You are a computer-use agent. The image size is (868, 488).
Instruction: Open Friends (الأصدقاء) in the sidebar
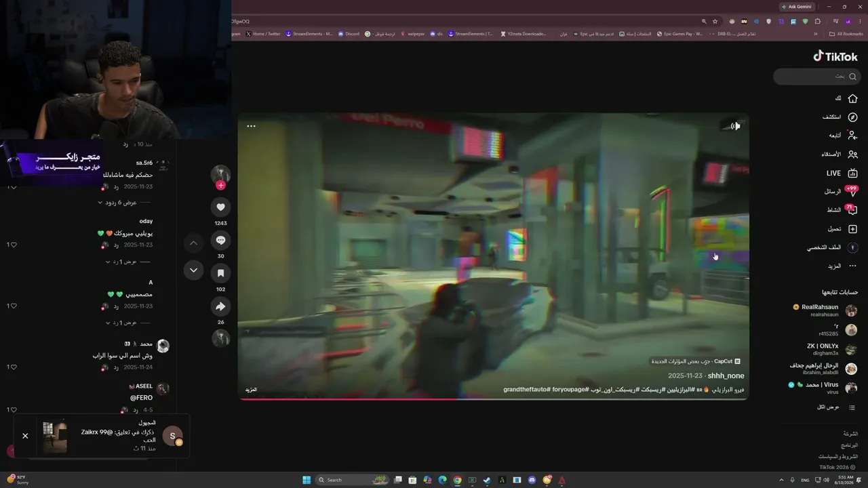tap(840, 155)
